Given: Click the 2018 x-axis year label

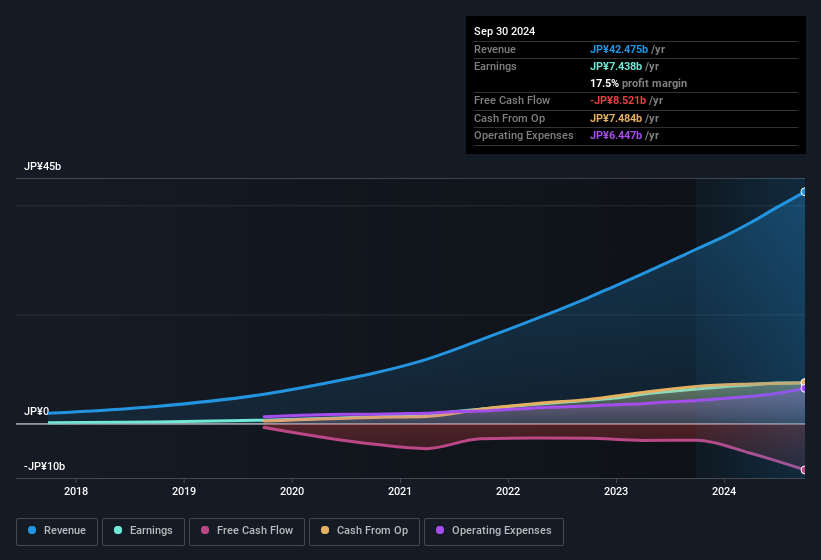Looking at the screenshot, I should coord(76,491).
